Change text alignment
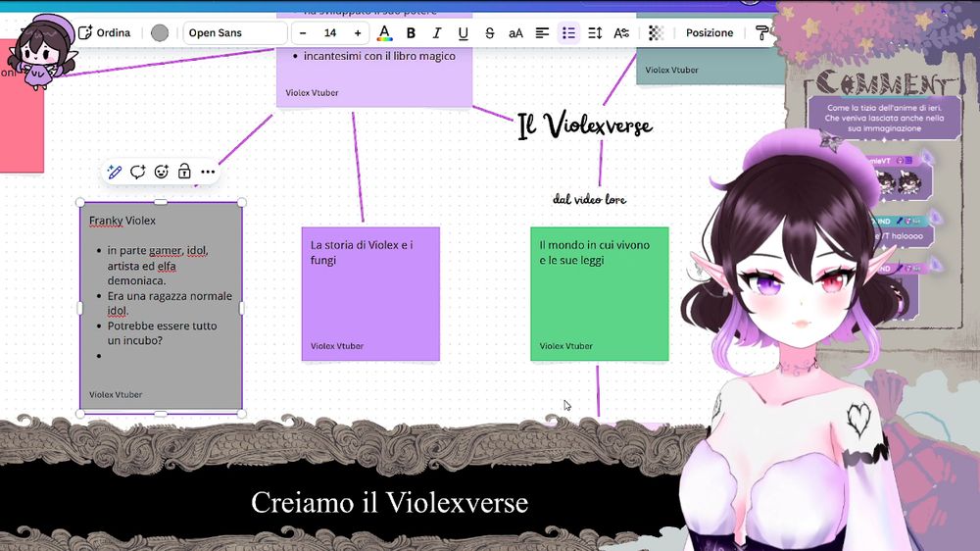 pos(542,32)
